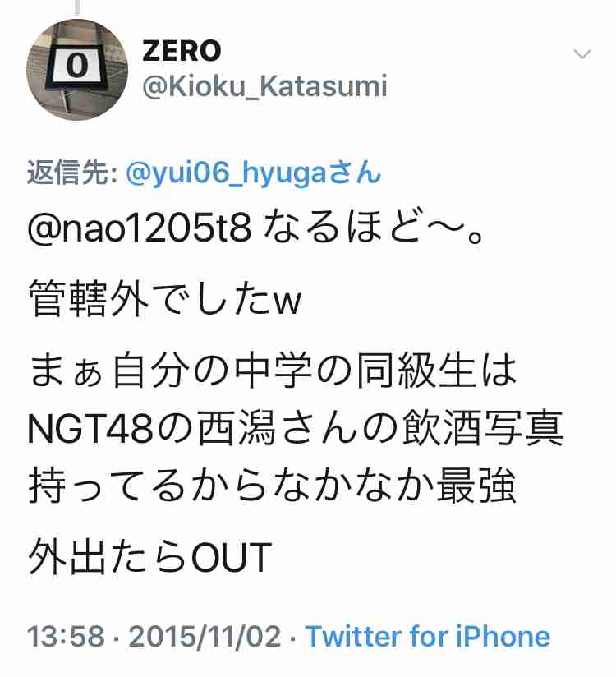Click the 2015/11/02 date
This screenshot has width=616, height=677.
tap(205, 636)
